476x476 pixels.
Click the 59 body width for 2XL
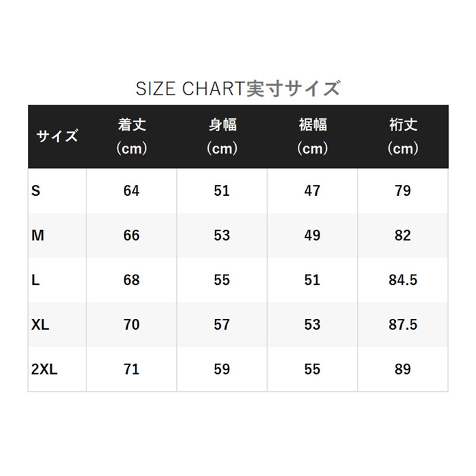222,369
